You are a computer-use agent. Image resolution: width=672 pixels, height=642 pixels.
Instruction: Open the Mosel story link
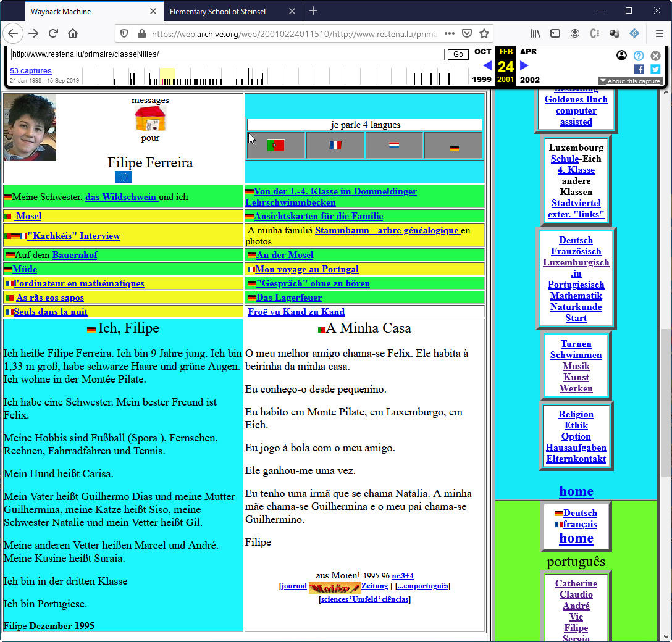coord(28,216)
